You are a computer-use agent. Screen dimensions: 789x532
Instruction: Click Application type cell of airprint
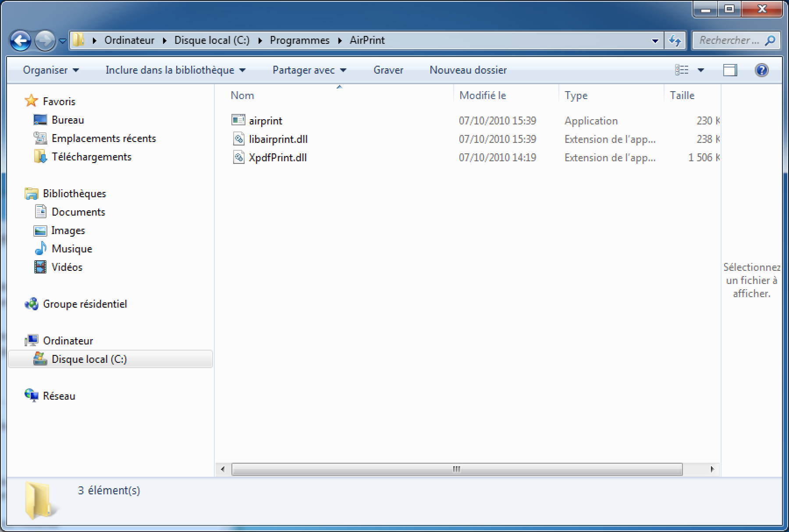[x=591, y=121]
